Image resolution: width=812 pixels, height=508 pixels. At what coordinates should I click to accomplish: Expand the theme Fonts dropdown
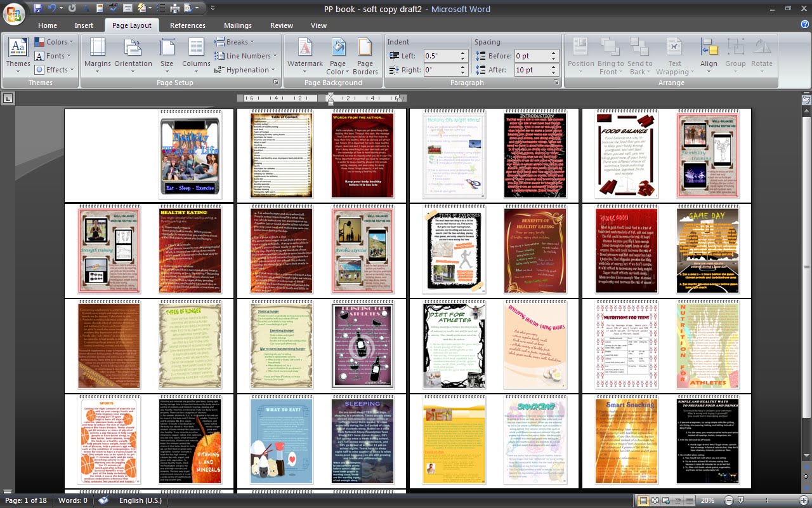pyautogui.click(x=54, y=56)
